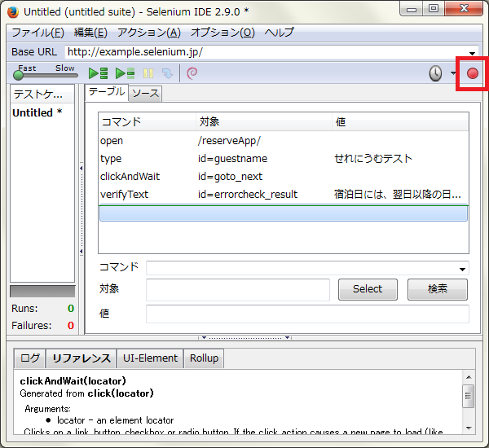Click the rollup spiral icon
Screen dimensions: 489x448
(x=192, y=73)
